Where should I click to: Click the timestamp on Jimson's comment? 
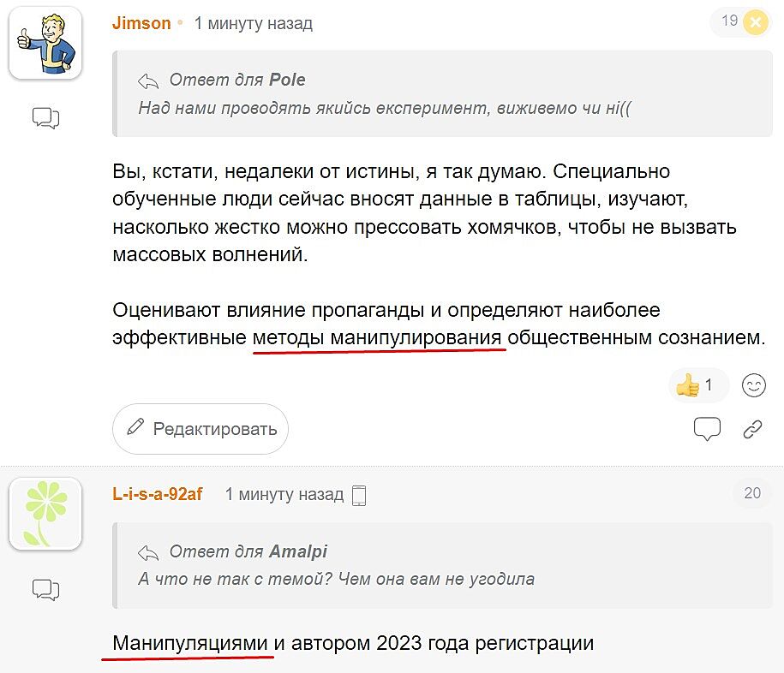254,24
